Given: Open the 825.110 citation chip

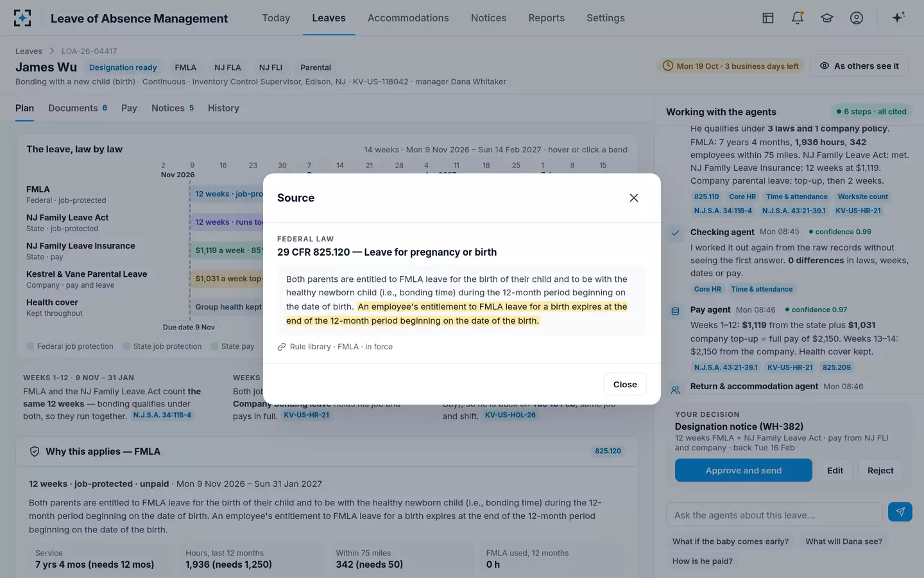Looking at the screenshot, I should pos(706,197).
